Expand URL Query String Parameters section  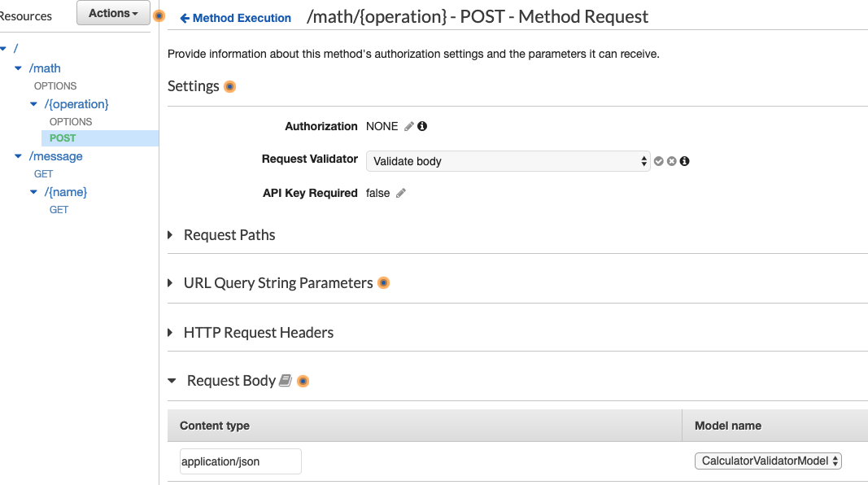point(171,283)
